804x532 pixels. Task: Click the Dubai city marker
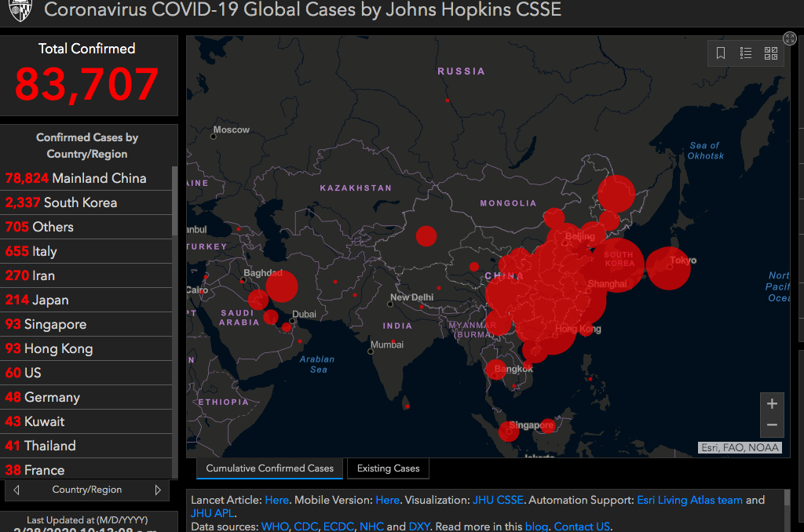(292, 322)
